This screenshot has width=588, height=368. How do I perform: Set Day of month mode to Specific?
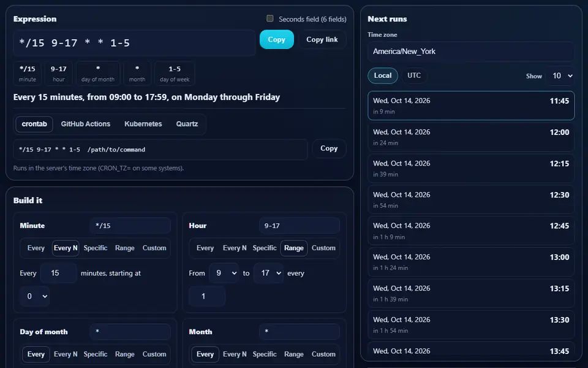tap(96, 354)
